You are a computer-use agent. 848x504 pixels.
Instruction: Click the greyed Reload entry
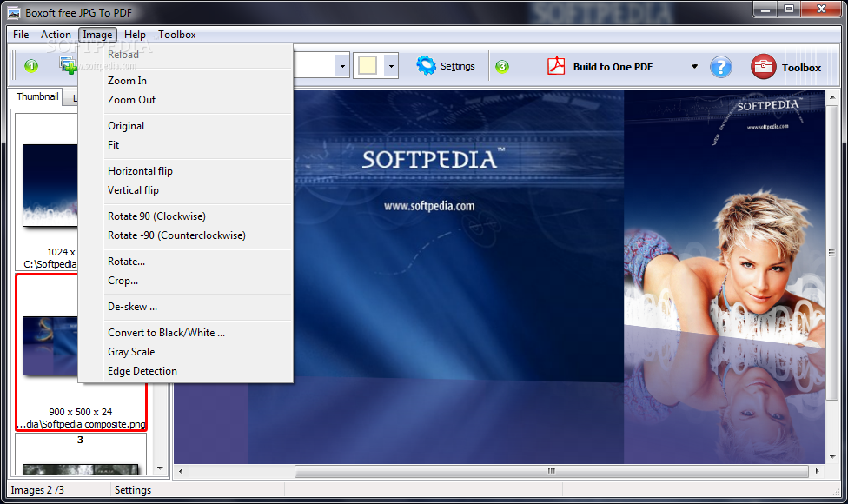[x=186, y=55]
